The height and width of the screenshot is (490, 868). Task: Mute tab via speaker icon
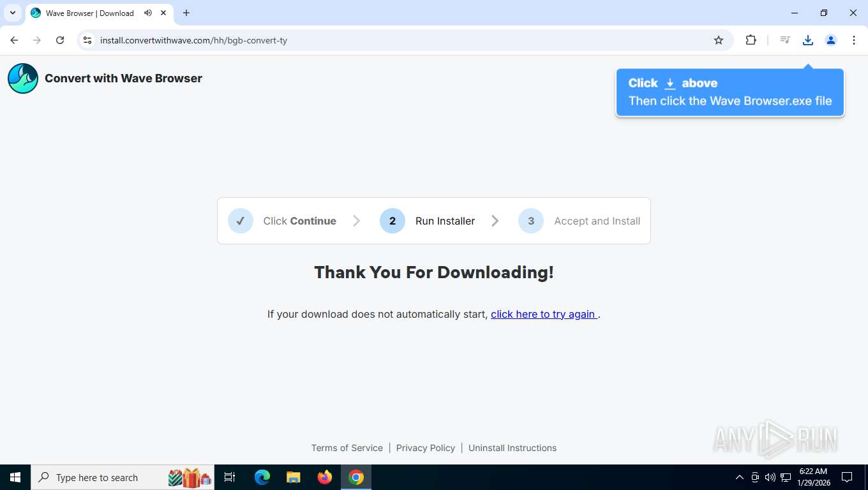pyautogui.click(x=148, y=13)
